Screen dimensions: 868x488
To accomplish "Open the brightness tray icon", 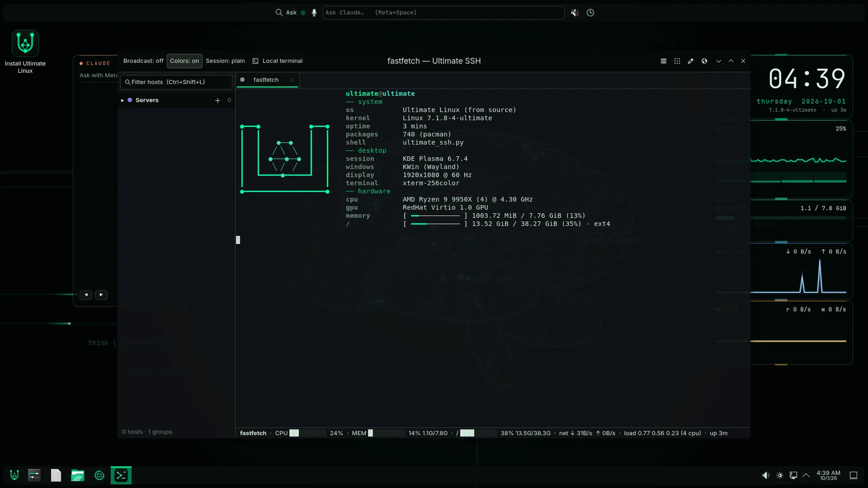I will click(x=780, y=476).
